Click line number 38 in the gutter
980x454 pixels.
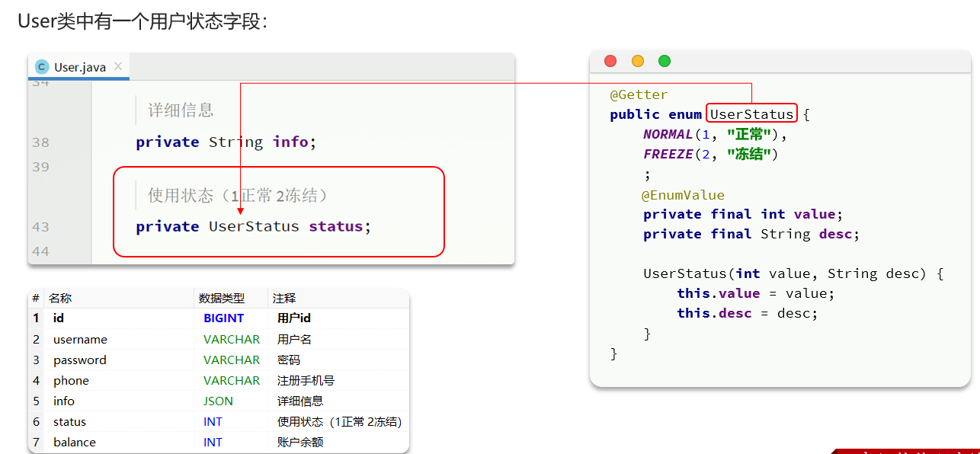coord(40,142)
